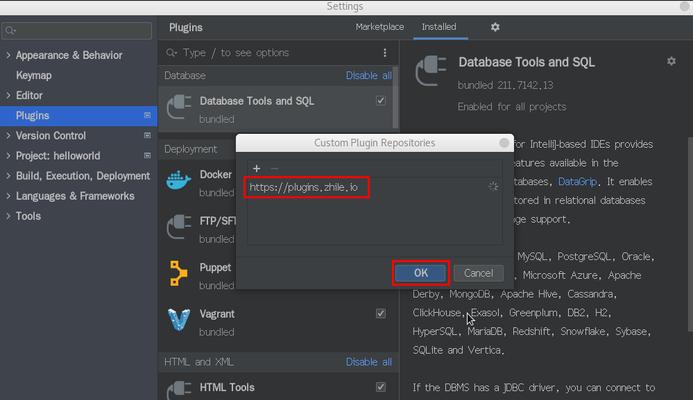693x400 pixels.
Task: Expand Appearance & Behavior settings
Action: pyautogui.click(x=8, y=55)
